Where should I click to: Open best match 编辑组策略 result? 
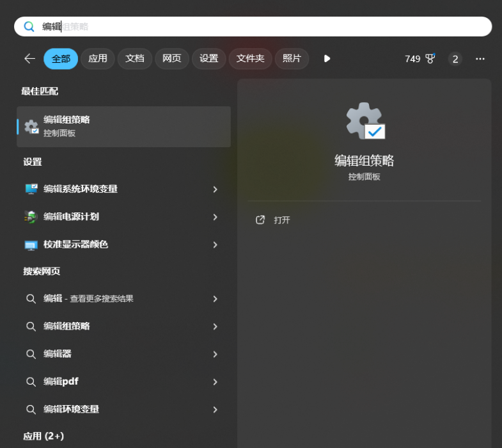[123, 127]
